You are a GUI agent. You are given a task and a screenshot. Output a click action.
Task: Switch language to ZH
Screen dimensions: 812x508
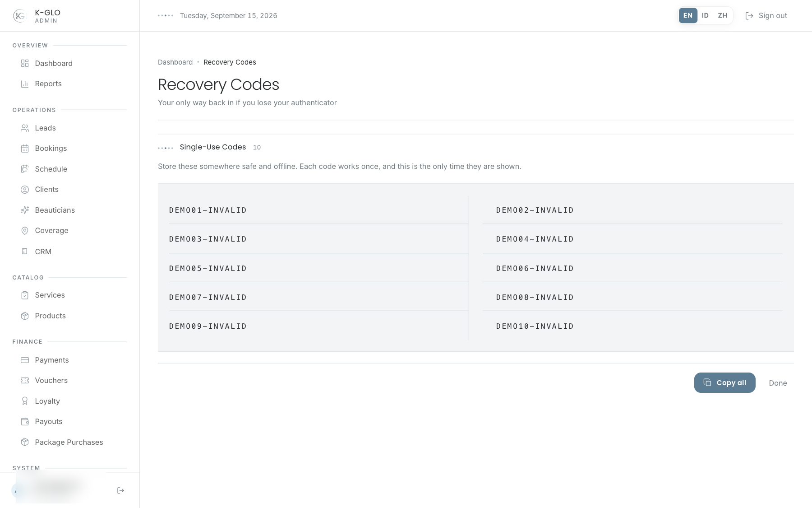(x=723, y=15)
